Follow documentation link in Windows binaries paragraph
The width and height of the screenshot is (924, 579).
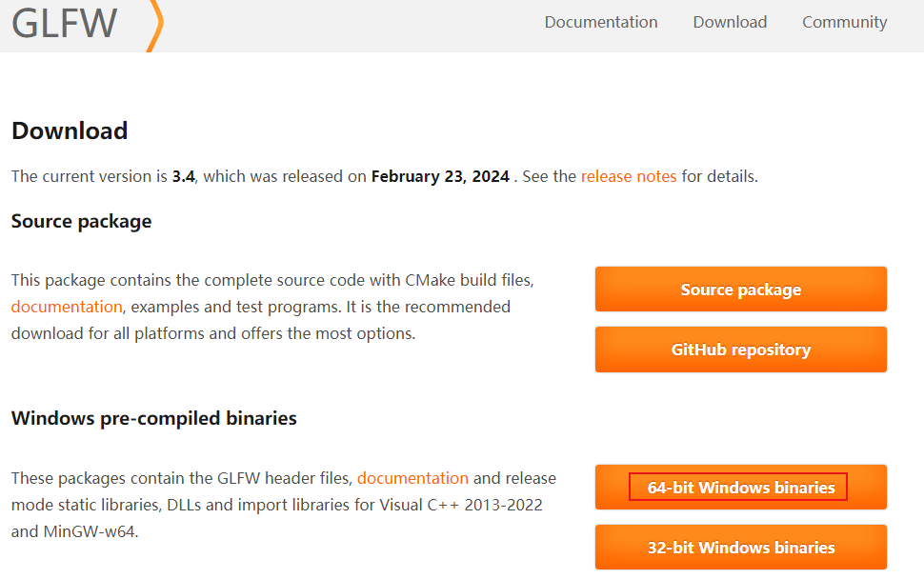pos(412,478)
